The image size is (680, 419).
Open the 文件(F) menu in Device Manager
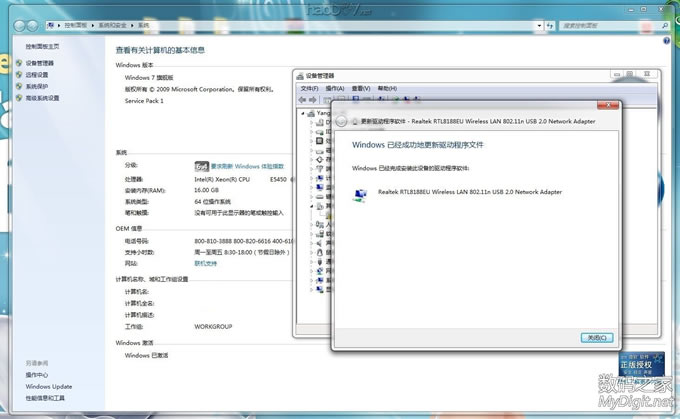(x=308, y=88)
